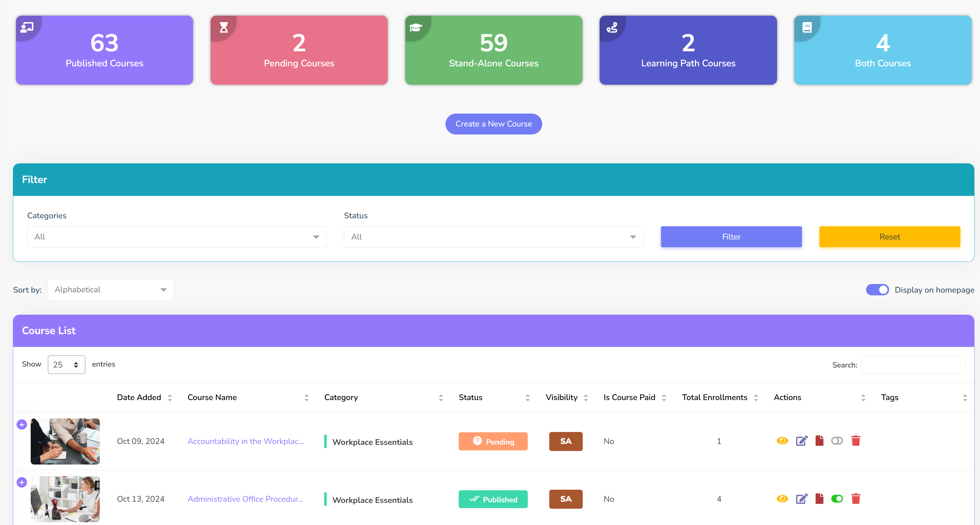Open the Sort by Alphabetical dropdown
980x525 pixels.
110,290
